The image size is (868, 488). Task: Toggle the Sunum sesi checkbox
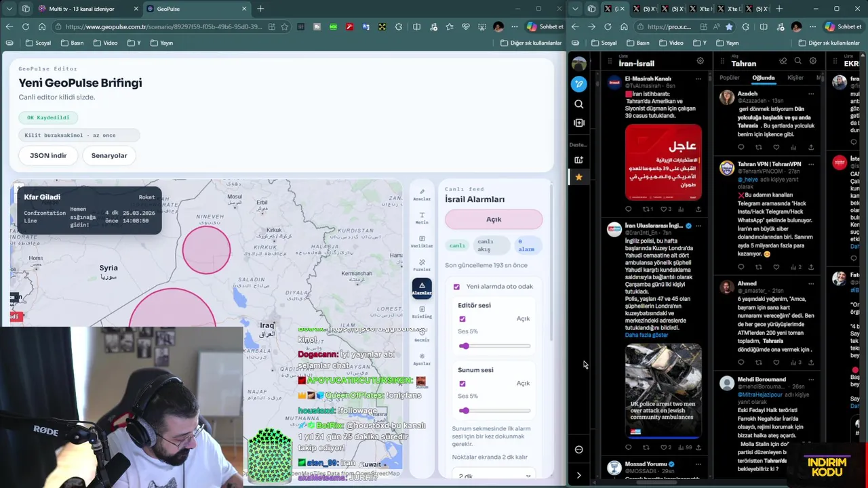click(462, 384)
